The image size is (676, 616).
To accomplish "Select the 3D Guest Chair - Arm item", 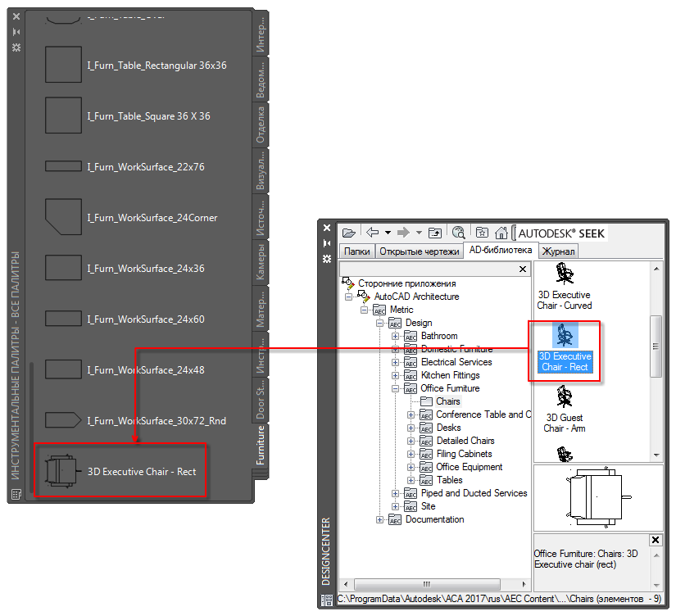I will click(565, 410).
